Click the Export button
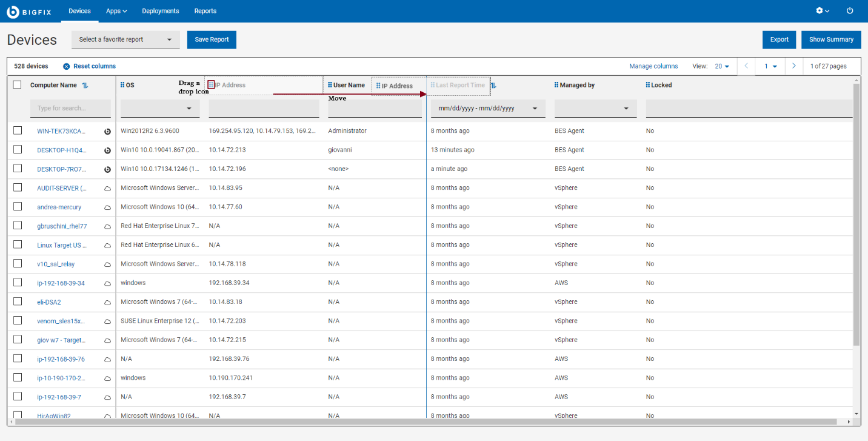Viewport: 868px width, 441px height. (x=780, y=39)
